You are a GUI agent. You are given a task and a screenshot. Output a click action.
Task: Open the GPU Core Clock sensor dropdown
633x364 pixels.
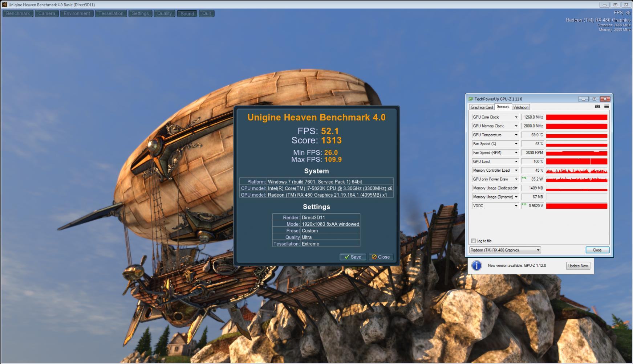click(x=516, y=117)
